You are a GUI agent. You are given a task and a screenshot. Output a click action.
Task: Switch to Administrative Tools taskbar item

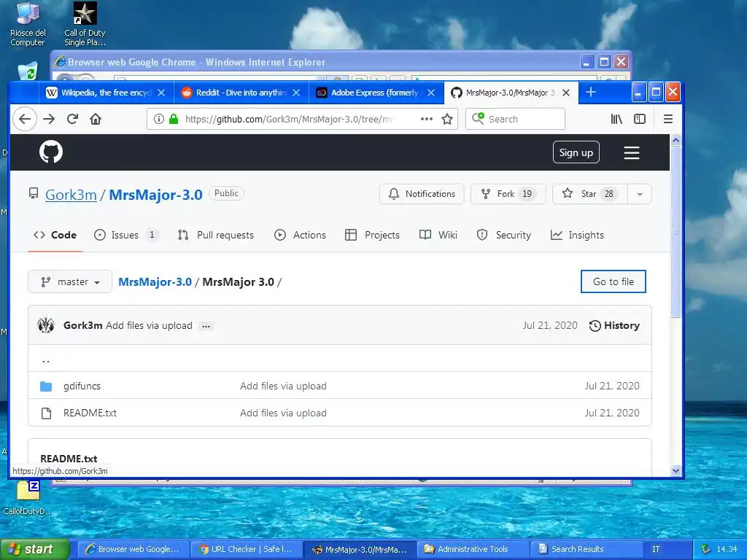click(x=472, y=549)
